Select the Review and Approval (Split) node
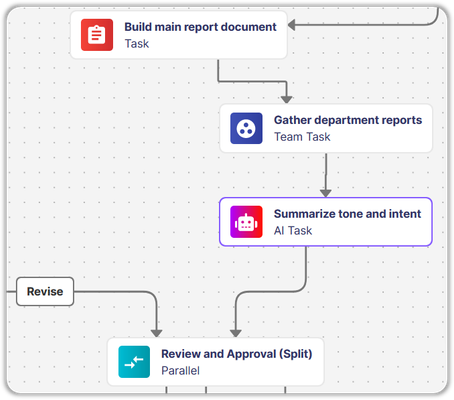 click(216, 362)
